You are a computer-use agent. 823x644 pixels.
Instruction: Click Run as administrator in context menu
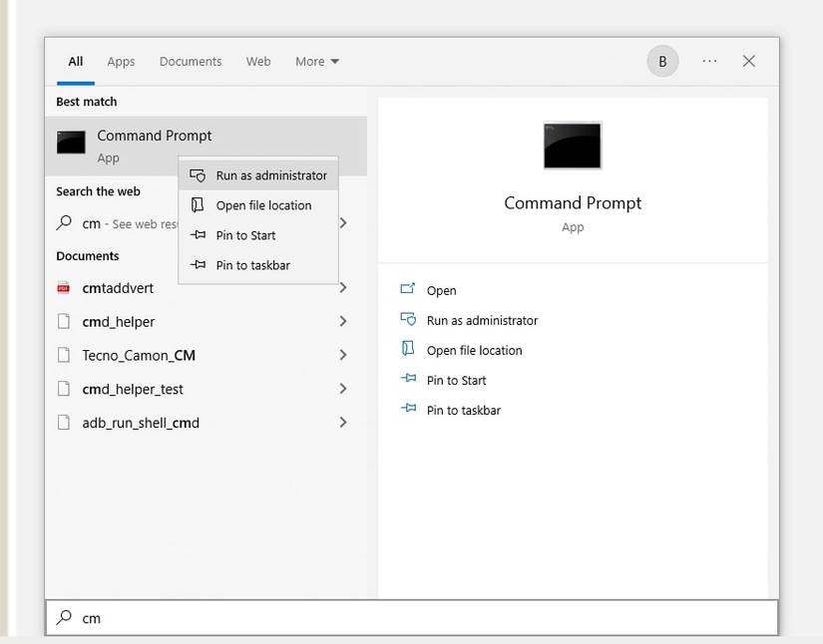258,175
